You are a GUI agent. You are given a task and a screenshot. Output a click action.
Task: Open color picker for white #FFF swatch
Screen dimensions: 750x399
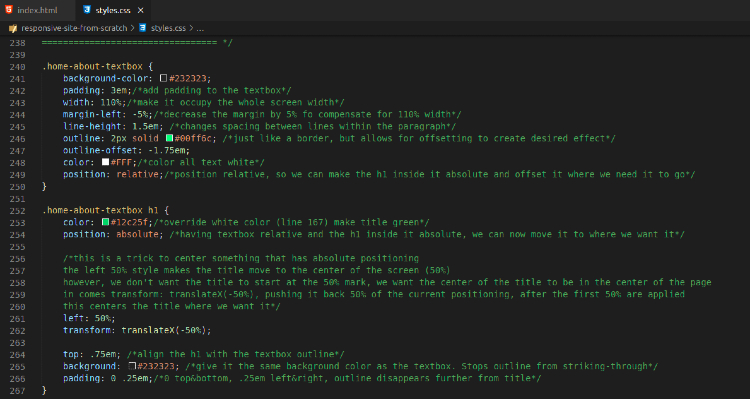[x=105, y=162]
